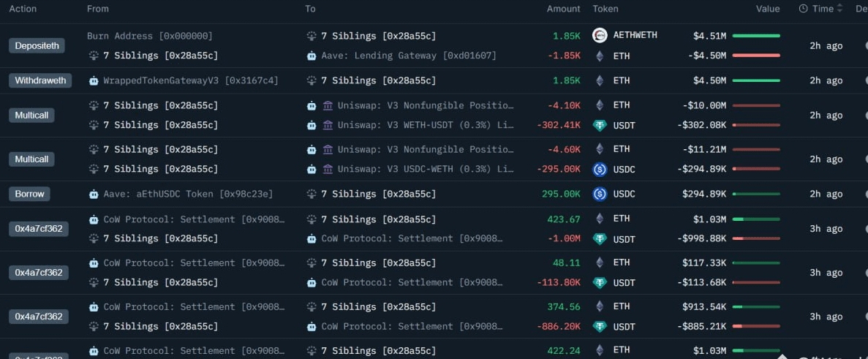
Task: Open Uniswap V3 USDC-WETH (0.3%) pool link
Action: (426, 169)
